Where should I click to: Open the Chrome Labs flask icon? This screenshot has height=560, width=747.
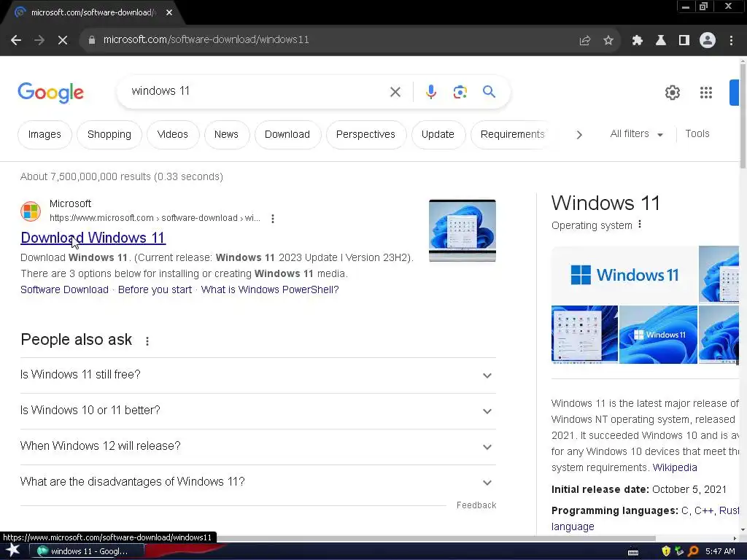click(x=660, y=41)
